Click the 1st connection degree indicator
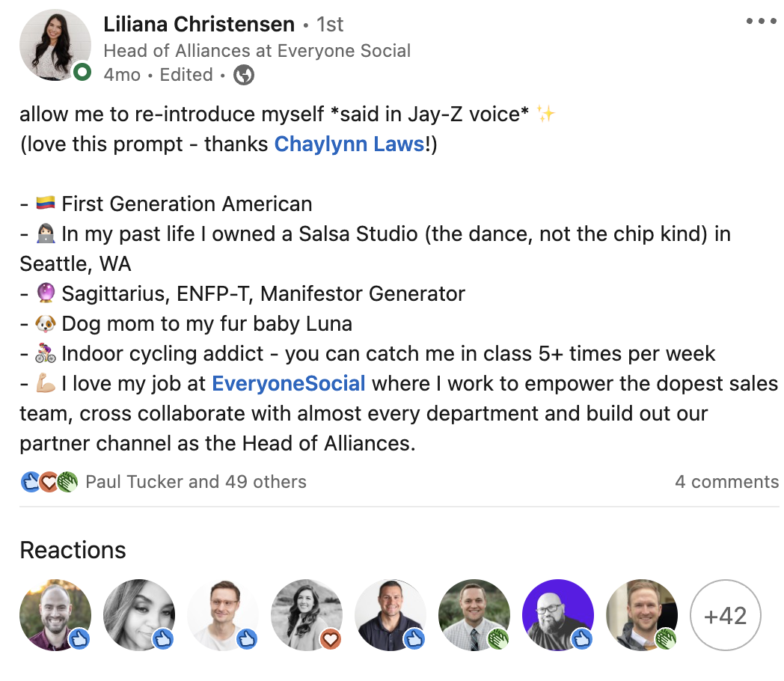The width and height of the screenshot is (784, 681). click(x=331, y=23)
